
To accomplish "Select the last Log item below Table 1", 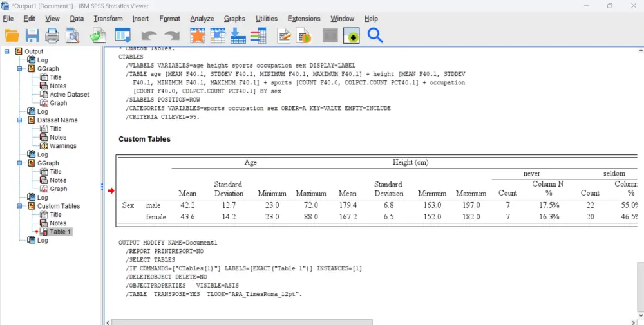I will pyautogui.click(x=43, y=241).
